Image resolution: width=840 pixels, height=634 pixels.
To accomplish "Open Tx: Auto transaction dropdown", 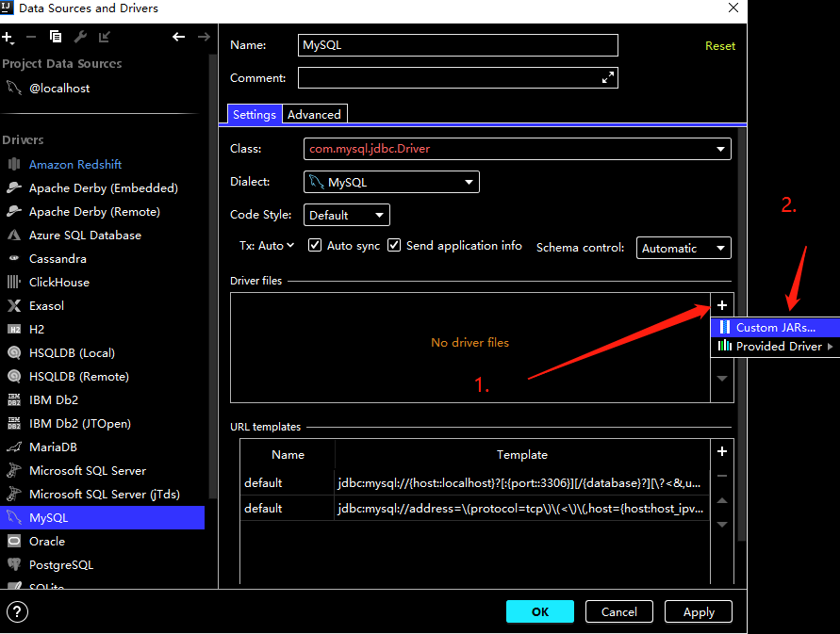I will [267, 246].
